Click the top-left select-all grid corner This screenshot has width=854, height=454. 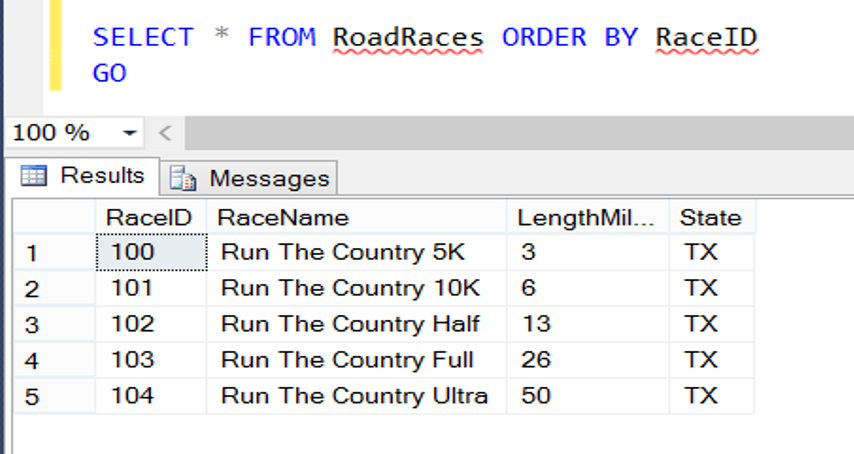(x=53, y=217)
